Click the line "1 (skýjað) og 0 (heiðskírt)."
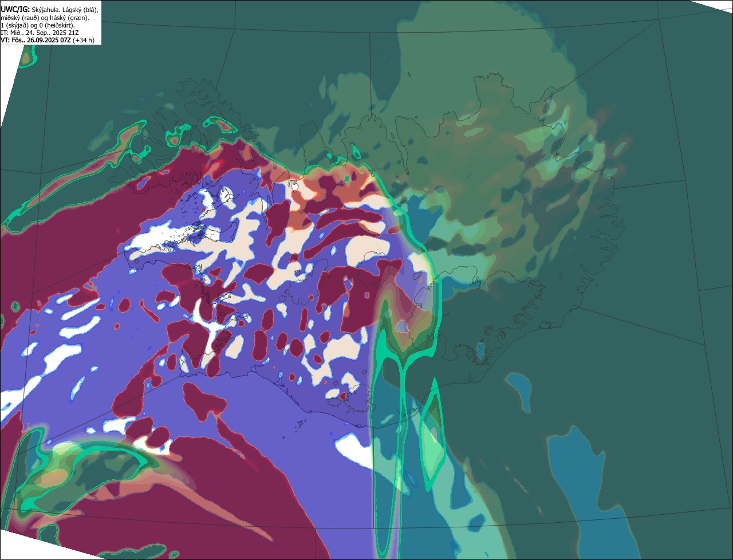This screenshot has height=560, width=733. [x=38, y=25]
